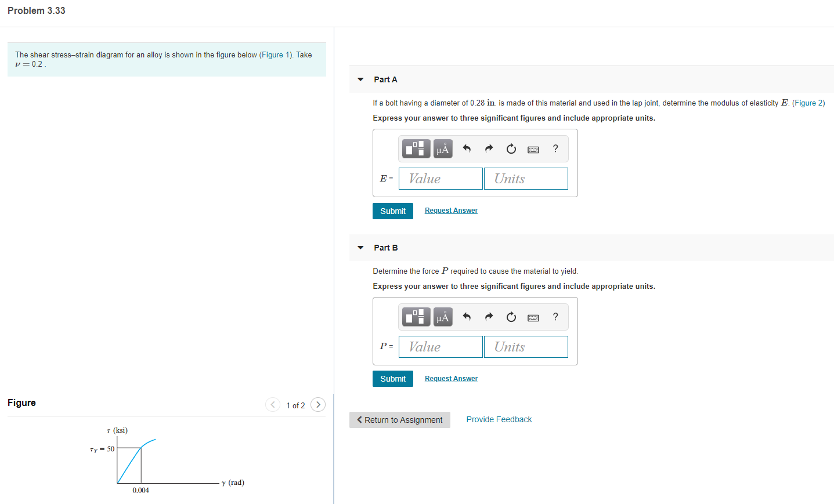
Task: Request Answer for Part A
Action: [x=451, y=211]
